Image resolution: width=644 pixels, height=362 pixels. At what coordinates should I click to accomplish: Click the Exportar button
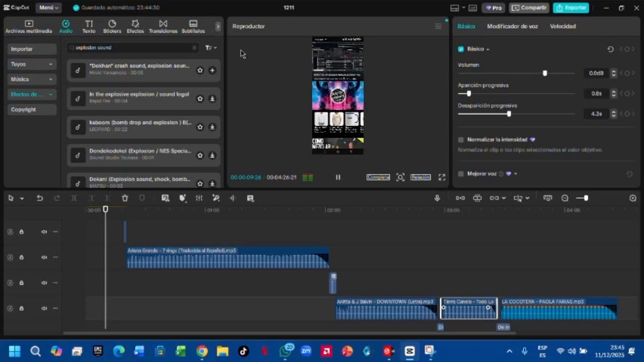(x=571, y=8)
